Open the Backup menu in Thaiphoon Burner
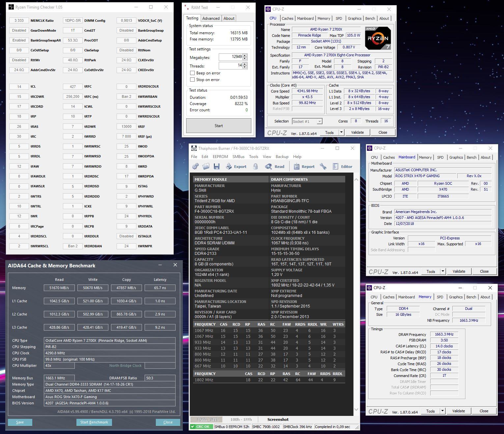 [282, 157]
